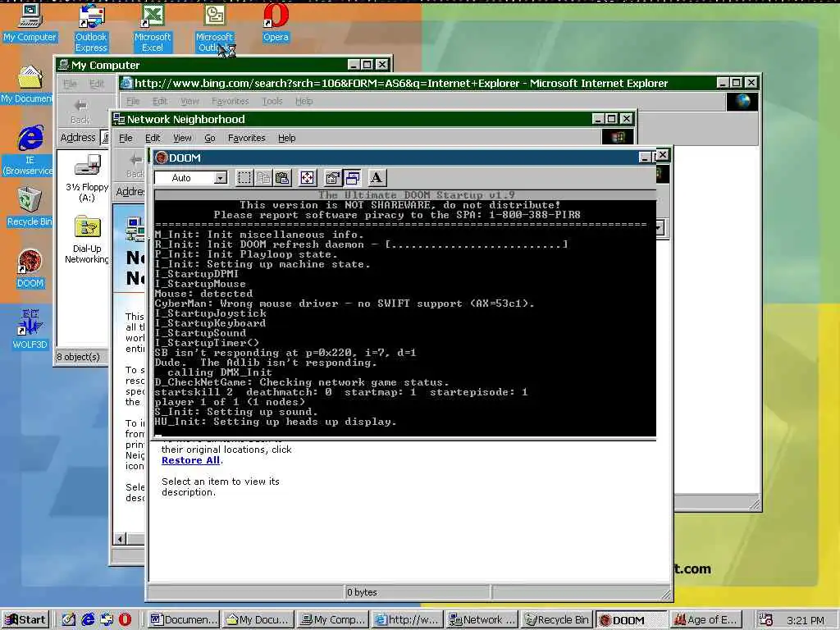Select the My Documents desktop icon
This screenshot has height=630, width=840.
[27, 84]
